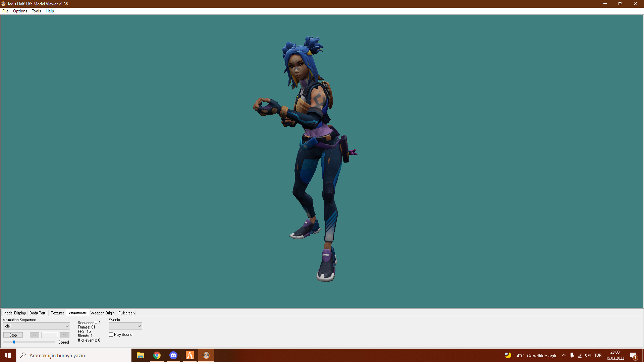Expand the Animation Sequence dropdown
The width and height of the screenshot is (644, 362).
(x=36, y=326)
